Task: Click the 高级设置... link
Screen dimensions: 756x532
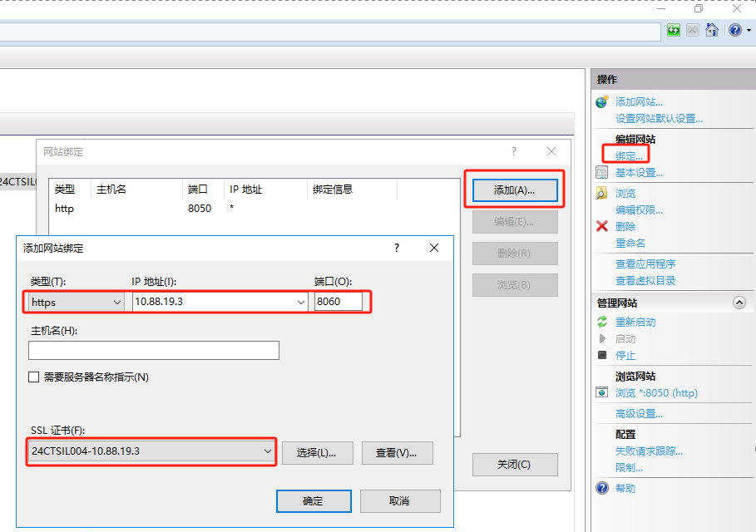Action: coord(639,413)
